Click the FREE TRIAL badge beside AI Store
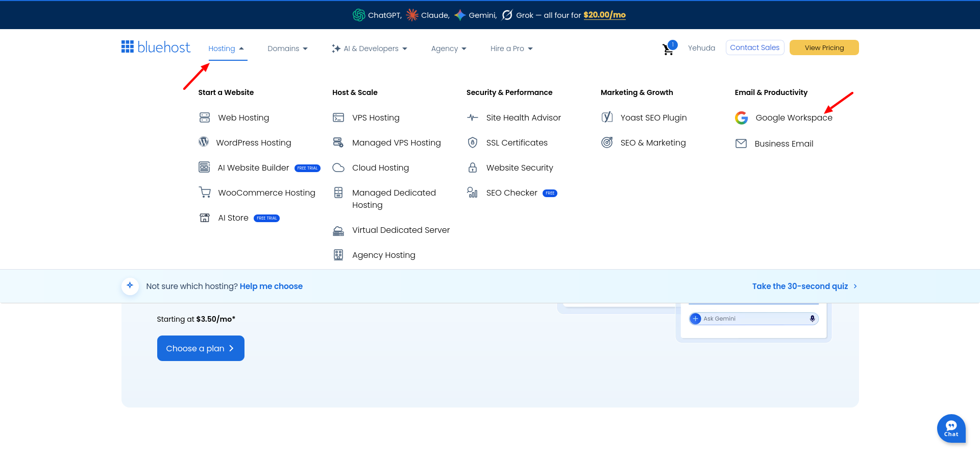 point(266,218)
